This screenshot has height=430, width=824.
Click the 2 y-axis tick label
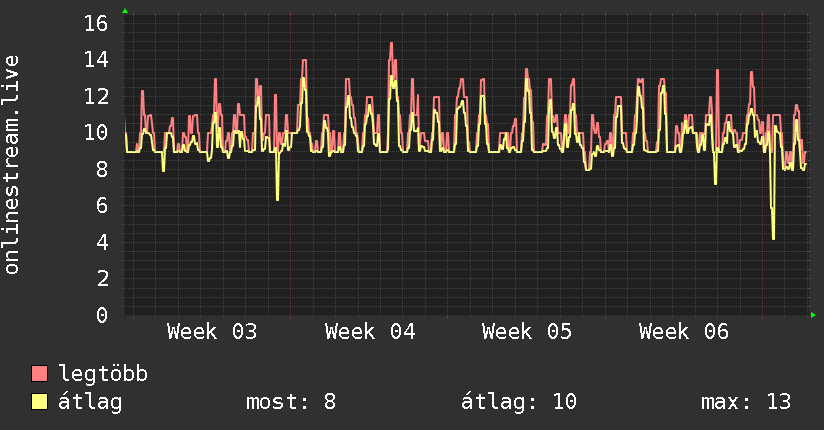coord(102,279)
